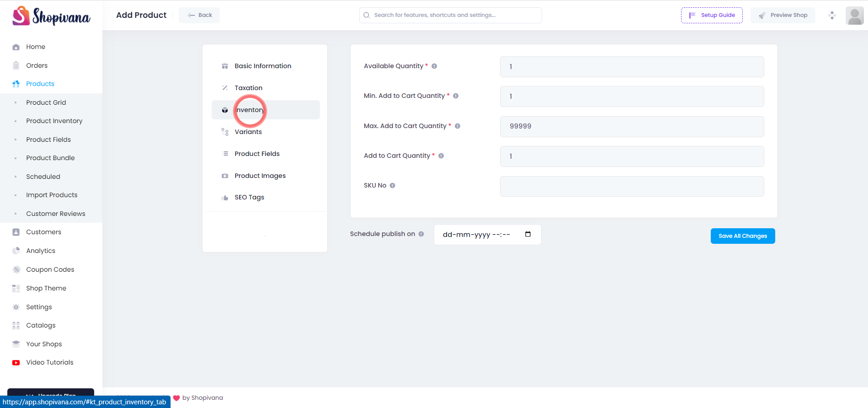Click the Your Shops layers icon
Image resolution: width=868 pixels, height=408 pixels.
click(x=16, y=344)
